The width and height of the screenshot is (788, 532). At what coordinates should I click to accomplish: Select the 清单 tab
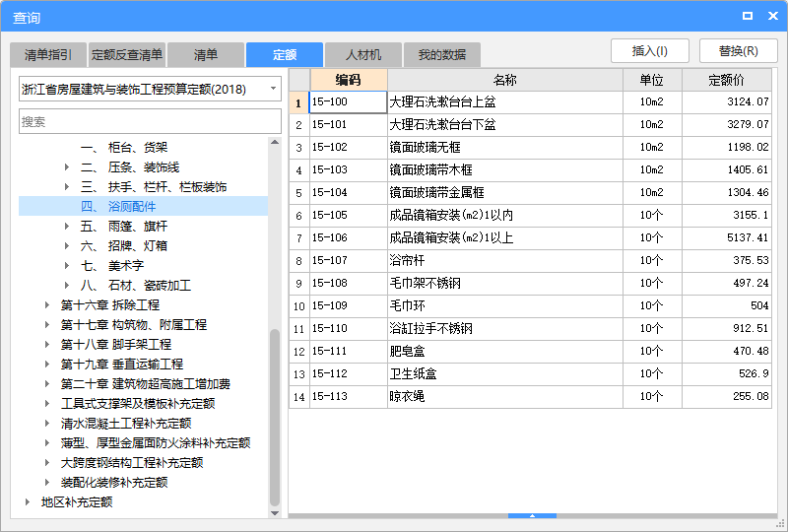pos(206,55)
